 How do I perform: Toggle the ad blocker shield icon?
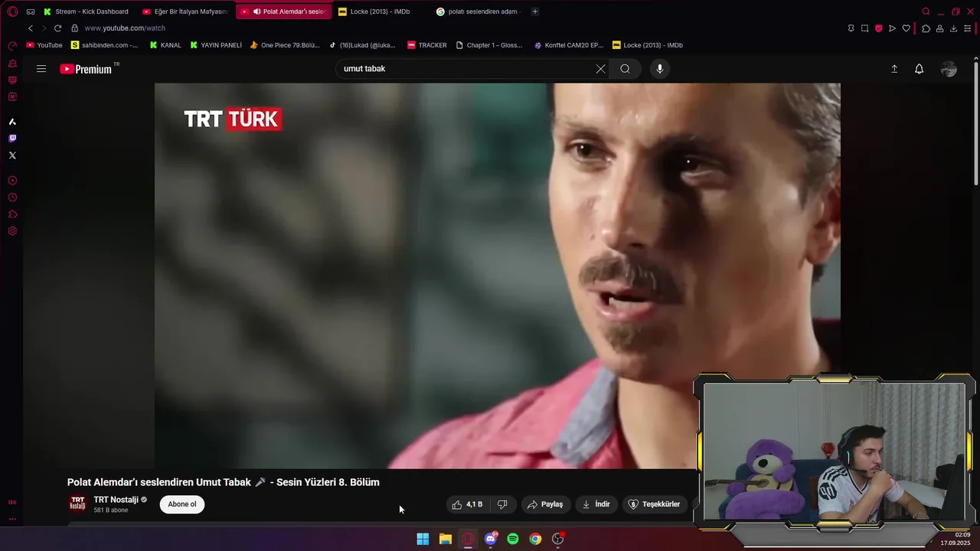pyautogui.click(x=878, y=28)
